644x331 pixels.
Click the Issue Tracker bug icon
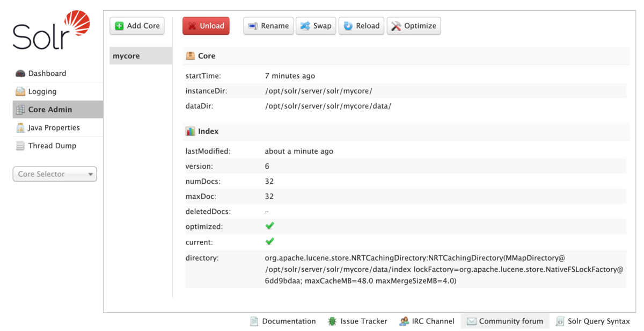coord(332,321)
